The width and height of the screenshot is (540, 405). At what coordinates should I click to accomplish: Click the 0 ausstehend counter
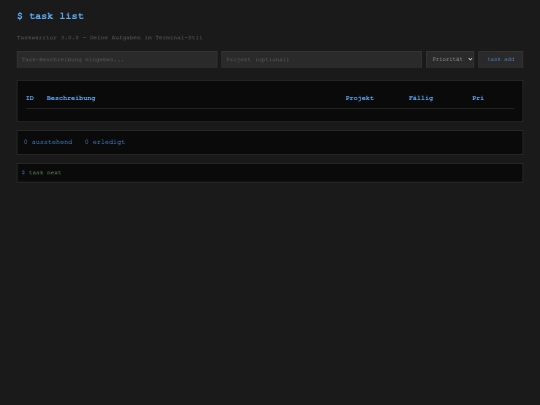point(48,142)
